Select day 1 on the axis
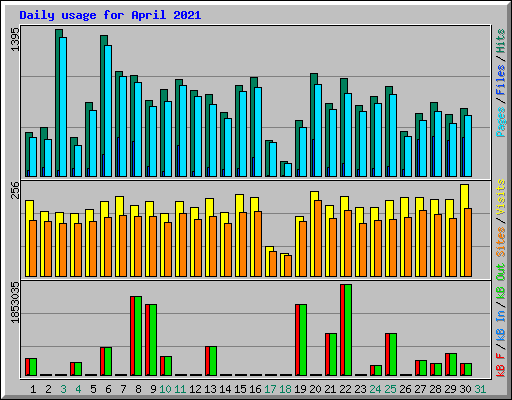This screenshot has height=400, width=512. [x=33, y=389]
